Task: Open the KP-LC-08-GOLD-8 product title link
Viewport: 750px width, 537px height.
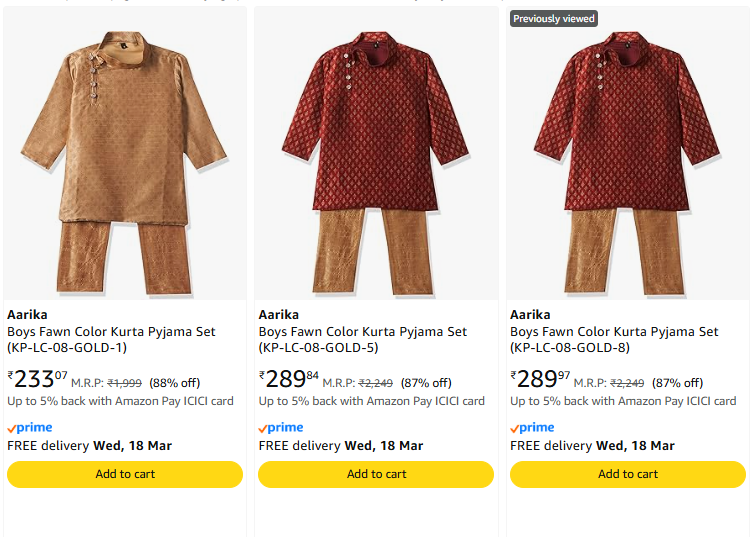Action: 614,340
